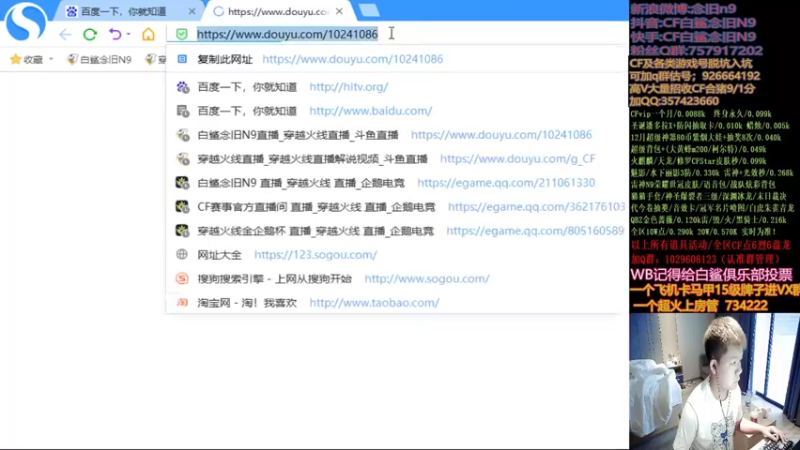The height and width of the screenshot is (450, 800).
Task: Open https://www.douyu.com/g_CF link
Action: (517, 159)
